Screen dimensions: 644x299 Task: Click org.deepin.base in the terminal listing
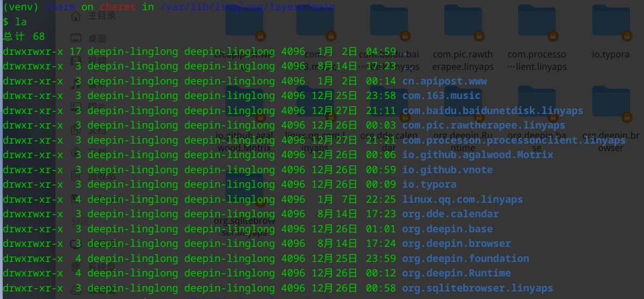click(x=448, y=229)
